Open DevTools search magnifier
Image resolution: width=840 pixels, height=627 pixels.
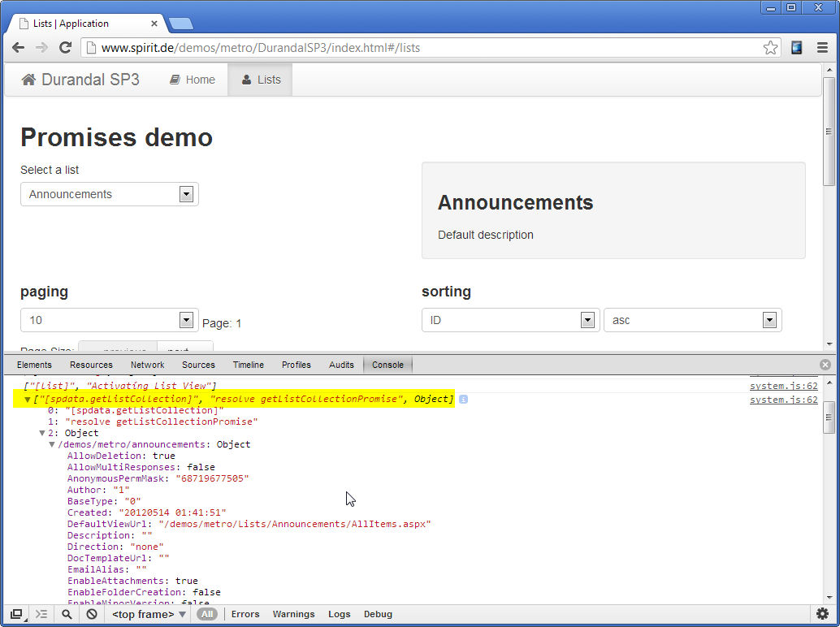pyautogui.click(x=67, y=614)
